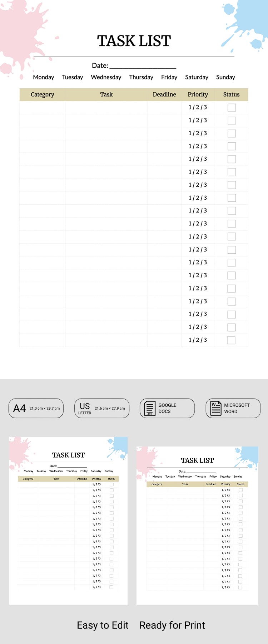Tick the second-row Status checkbox in large table
Viewport: 268px width, 644px height.
click(x=232, y=120)
